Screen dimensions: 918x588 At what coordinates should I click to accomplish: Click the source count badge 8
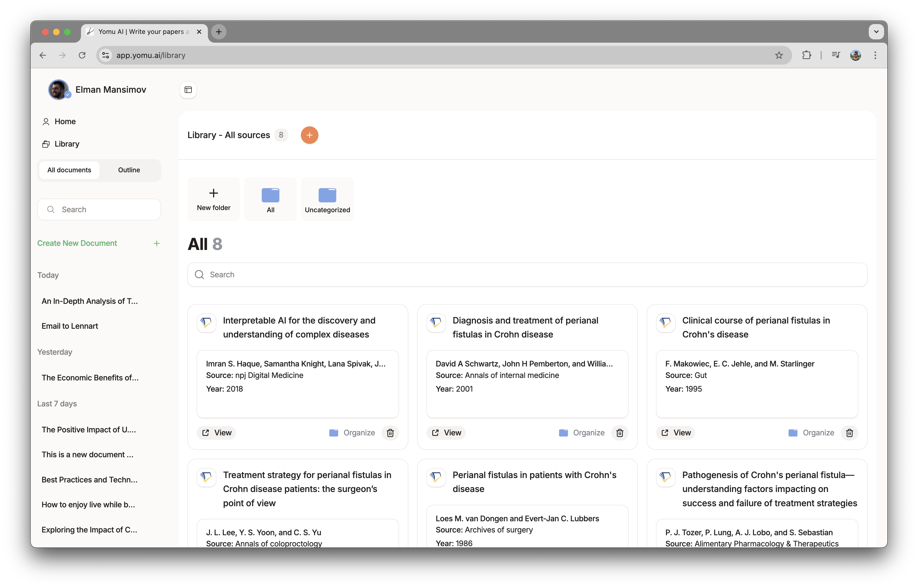coord(281,135)
